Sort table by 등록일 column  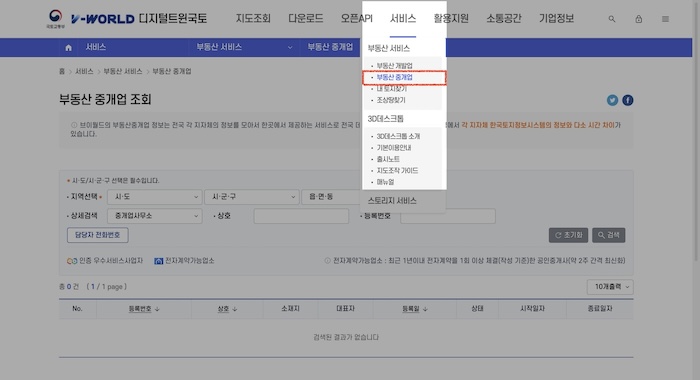(x=415, y=309)
